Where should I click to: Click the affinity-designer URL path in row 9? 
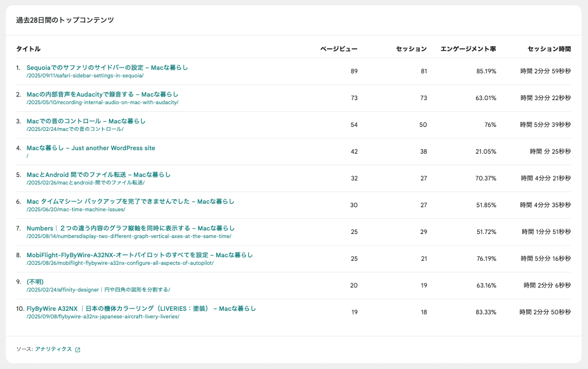98,290
